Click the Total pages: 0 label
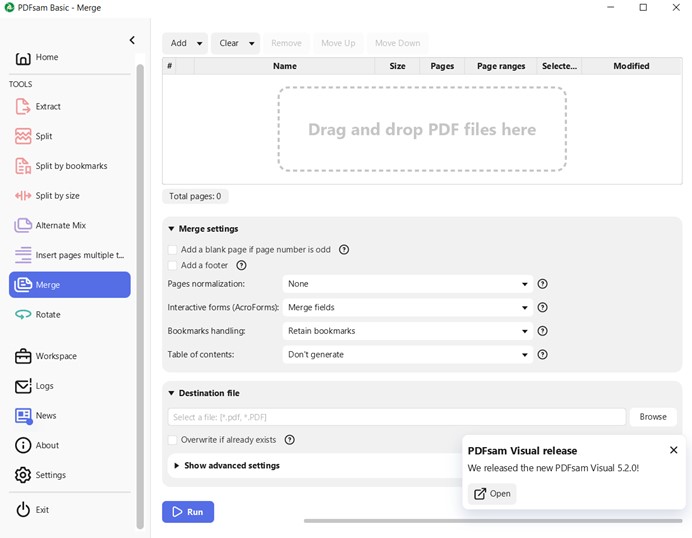Viewport: 692px width, 538px height. pos(195,196)
